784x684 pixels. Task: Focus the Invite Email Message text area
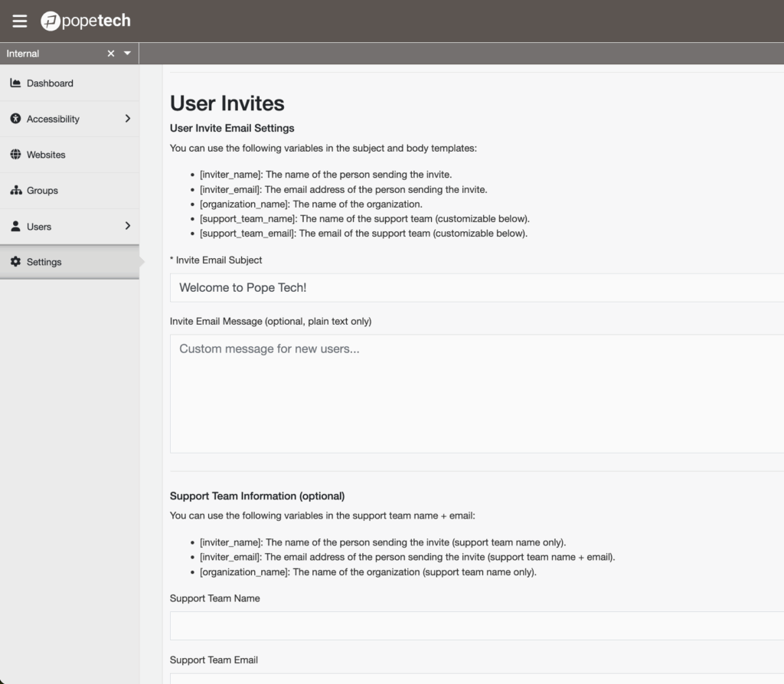point(476,393)
